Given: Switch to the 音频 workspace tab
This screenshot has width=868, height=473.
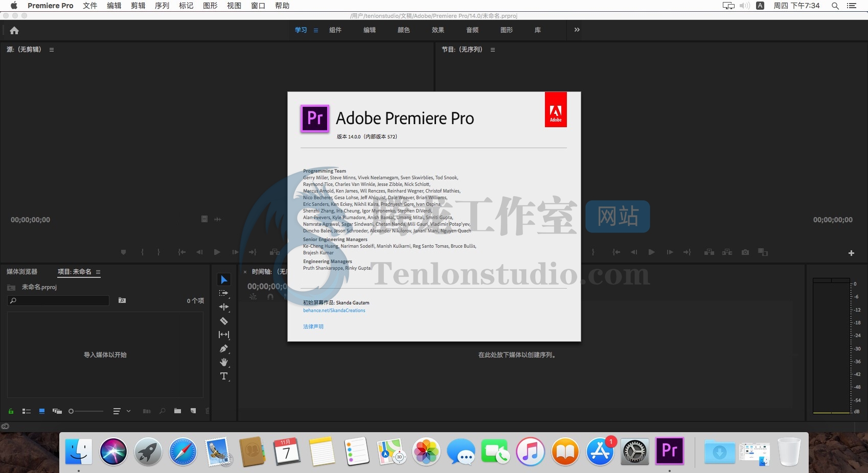Looking at the screenshot, I should pos(472,30).
